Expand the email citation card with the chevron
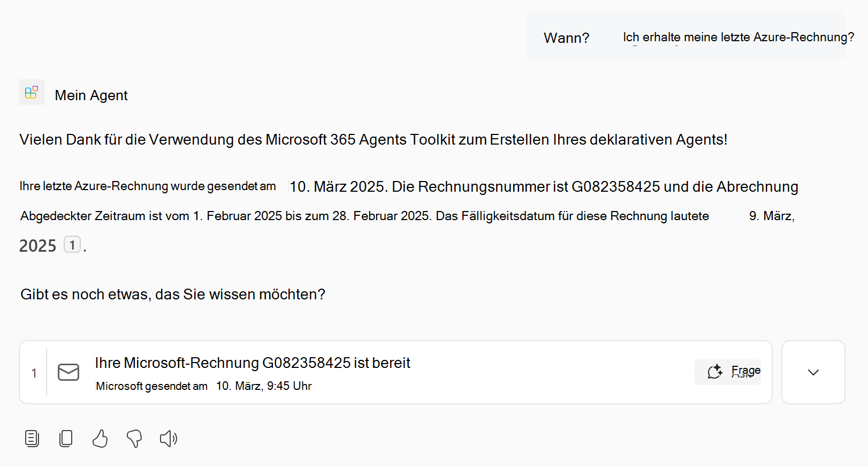Image resolution: width=868 pixels, height=467 pixels. point(812,372)
